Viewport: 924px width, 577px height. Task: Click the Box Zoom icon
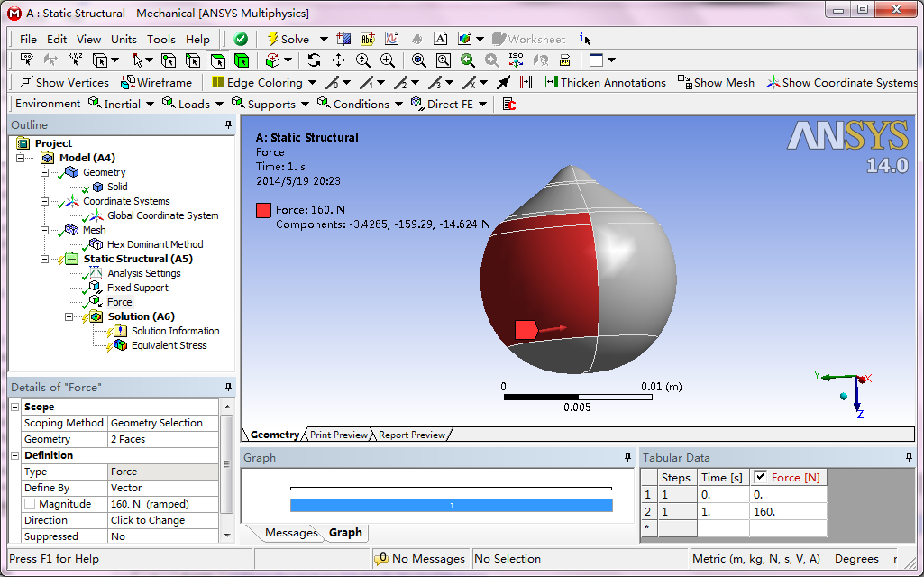[x=387, y=60]
